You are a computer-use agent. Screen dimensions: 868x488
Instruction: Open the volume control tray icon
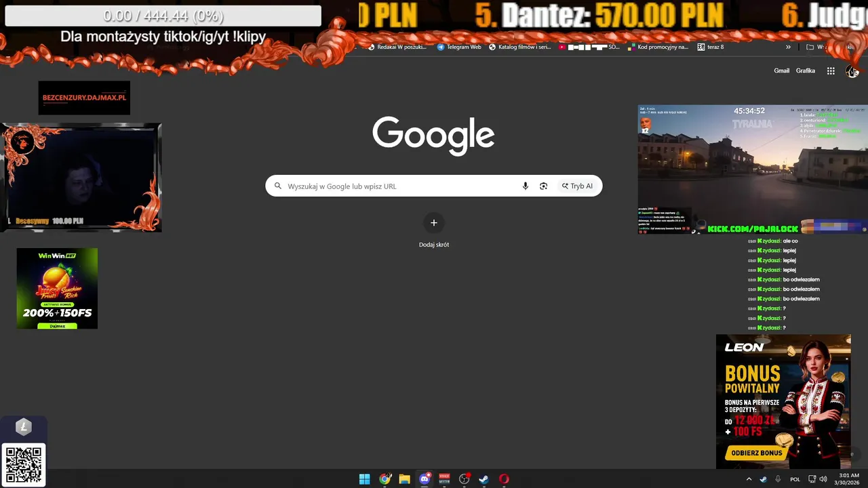pyautogui.click(x=823, y=479)
